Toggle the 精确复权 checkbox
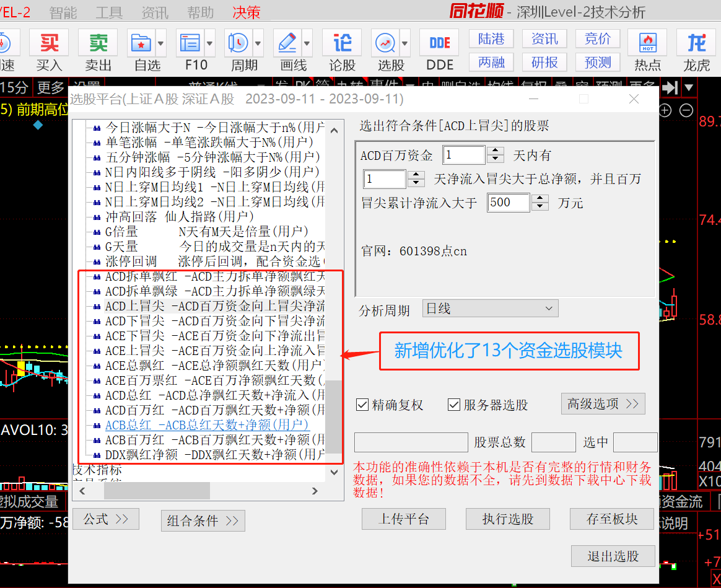 pos(362,405)
